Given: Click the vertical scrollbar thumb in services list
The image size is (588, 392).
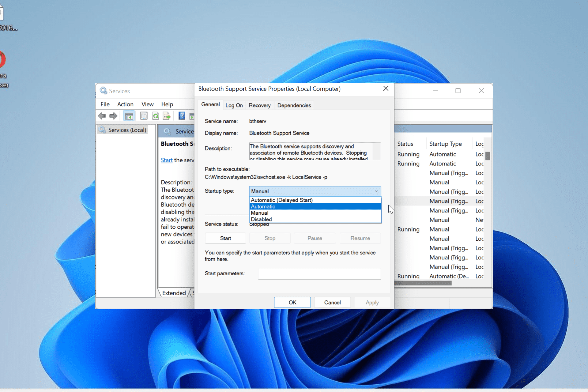Looking at the screenshot, I should click(x=488, y=156).
